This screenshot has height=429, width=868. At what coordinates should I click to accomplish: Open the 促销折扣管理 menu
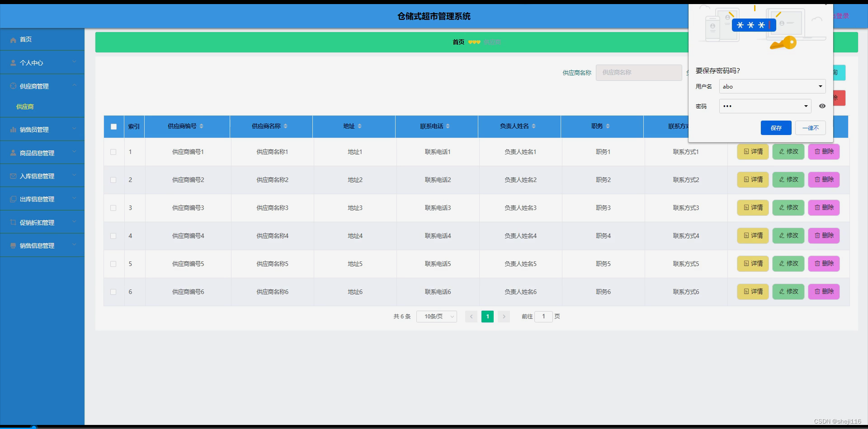[42, 222]
